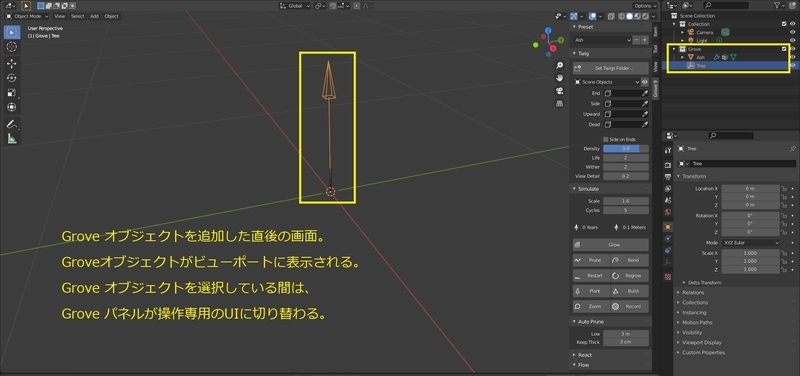The width and height of the screenshot is (800, 376).
Task: Open the Options dropdown
Action: (646, 6)
